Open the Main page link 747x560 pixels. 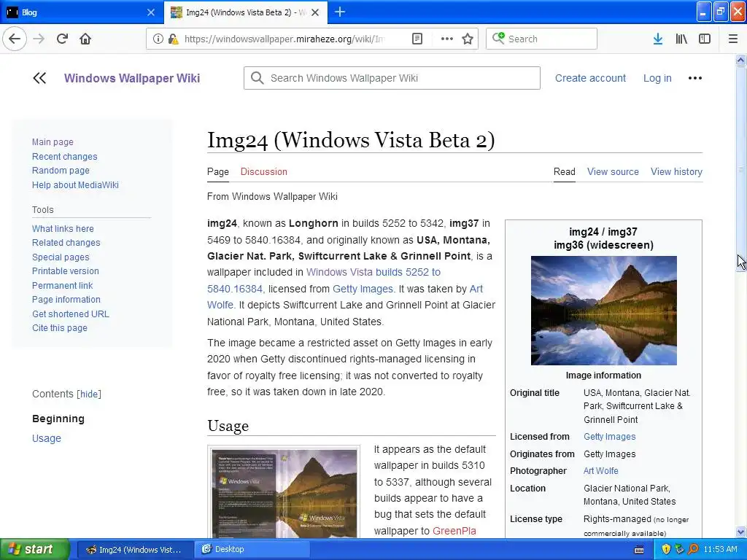click(x=53, y=142)
